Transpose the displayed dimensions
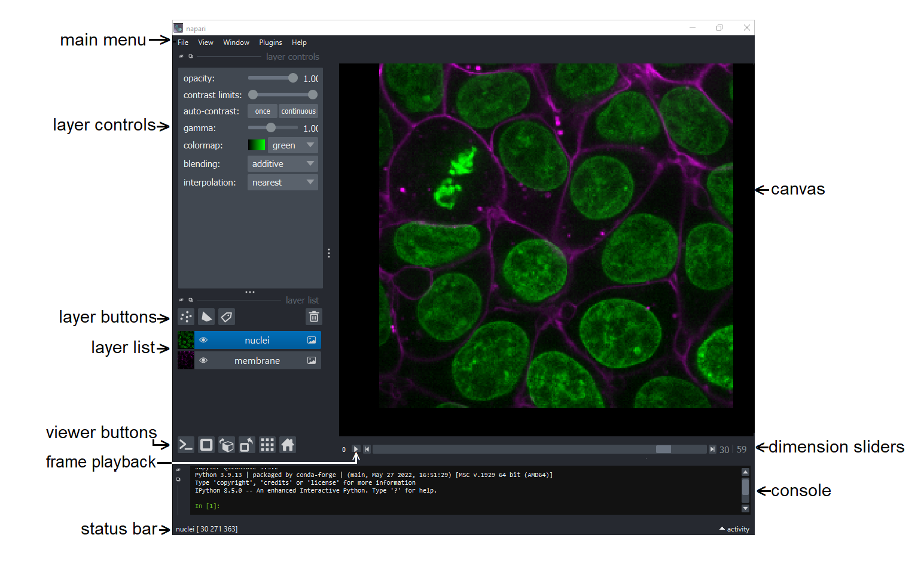Screen dimensions: 924x568 coord(247,445)
